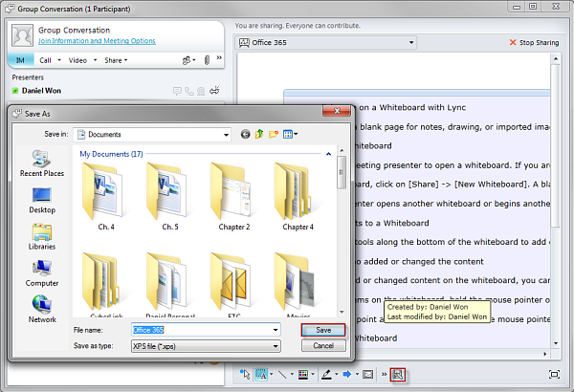Show more whiteboard tools chevron
Screen dimensions: 574x392
(384, 374)
